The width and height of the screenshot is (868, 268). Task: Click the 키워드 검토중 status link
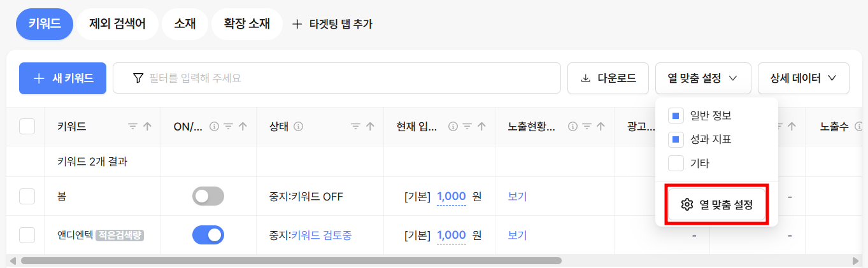coord(322,235)
